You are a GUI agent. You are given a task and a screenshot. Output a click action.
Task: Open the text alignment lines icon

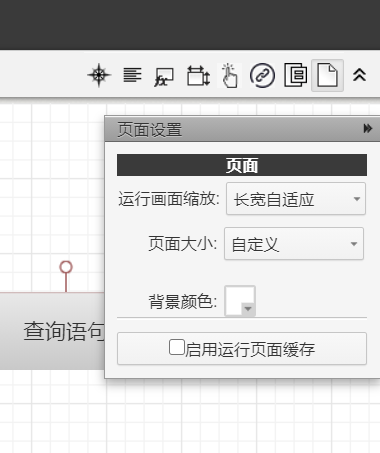pos(132,75)
